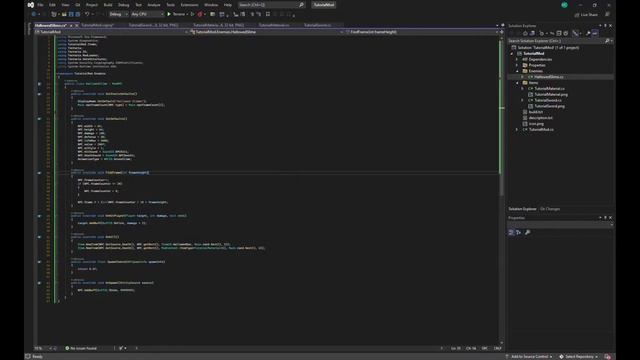Image resolution: width=640 pixels, height=360 pixels.
Task: Click the notifications bell icon in status bar
Action: pyautogui.click(x=607, y=357)
